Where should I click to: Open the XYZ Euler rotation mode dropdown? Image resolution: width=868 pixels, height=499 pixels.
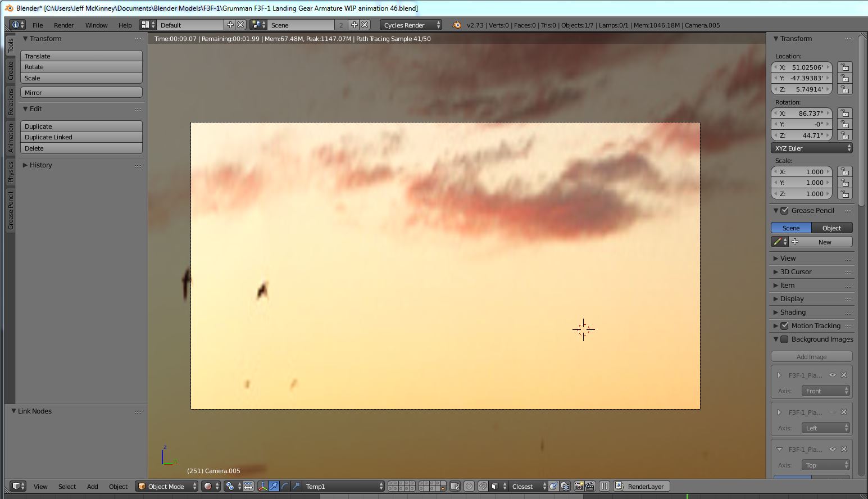pos(812,148)
